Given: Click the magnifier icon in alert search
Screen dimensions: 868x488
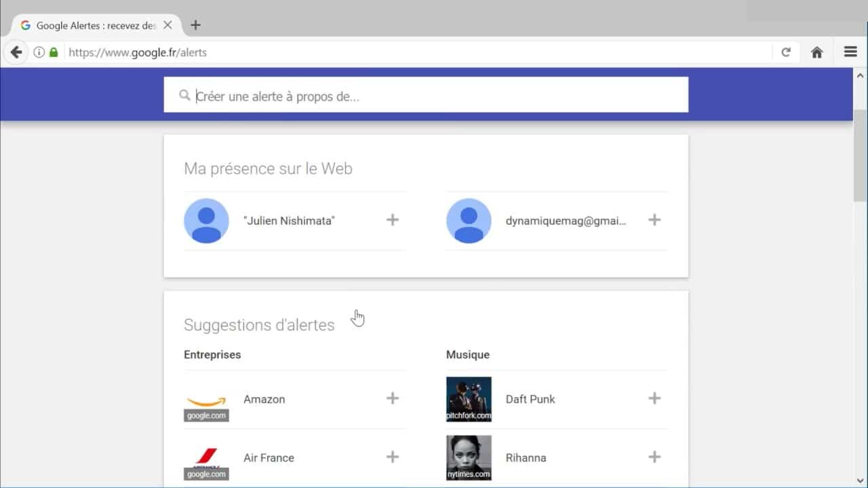Looking at the screenshot, I should coord(184,96).
